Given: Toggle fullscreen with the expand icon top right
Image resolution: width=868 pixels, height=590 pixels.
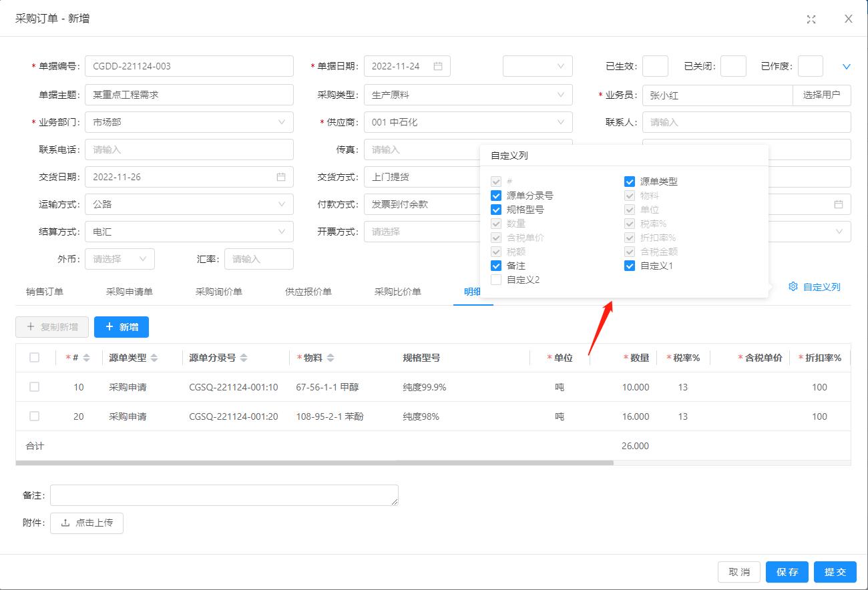Looking at the screenshot, I should point(811,19).
